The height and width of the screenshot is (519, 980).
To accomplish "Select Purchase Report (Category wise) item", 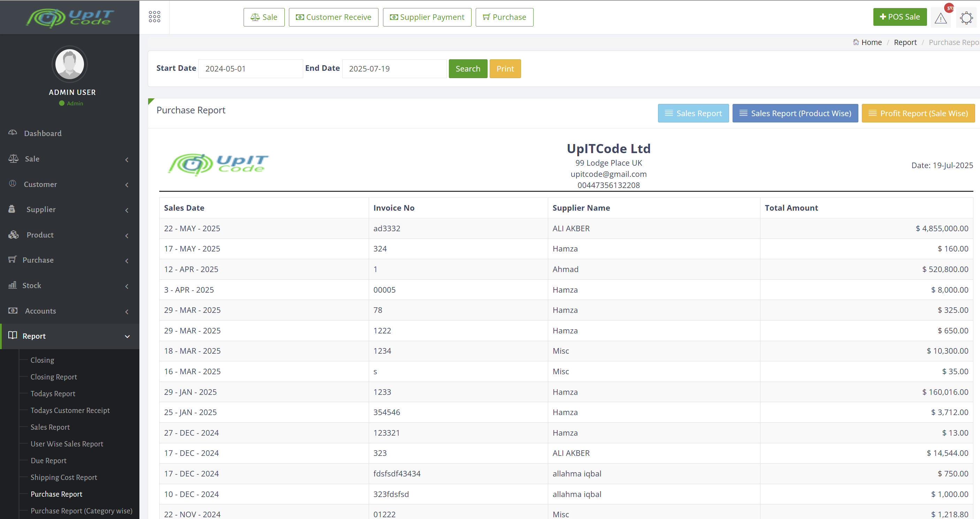I will coord(82,511).
